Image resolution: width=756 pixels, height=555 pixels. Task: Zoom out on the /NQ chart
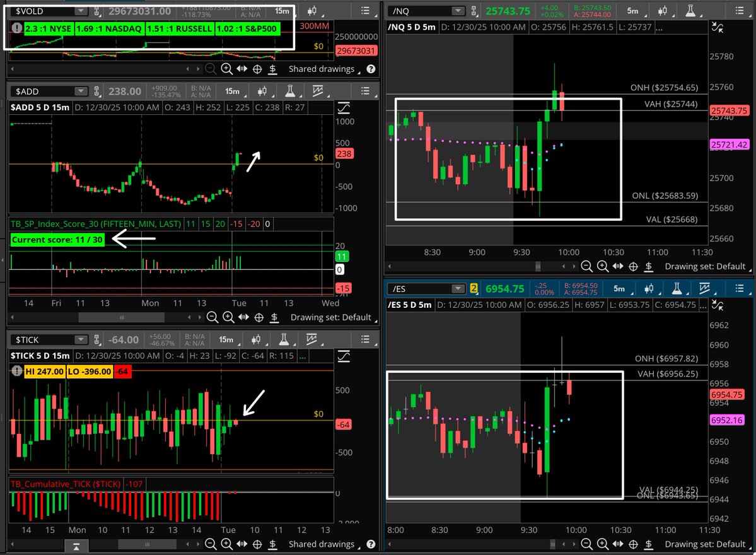click(x=587, y=266)
